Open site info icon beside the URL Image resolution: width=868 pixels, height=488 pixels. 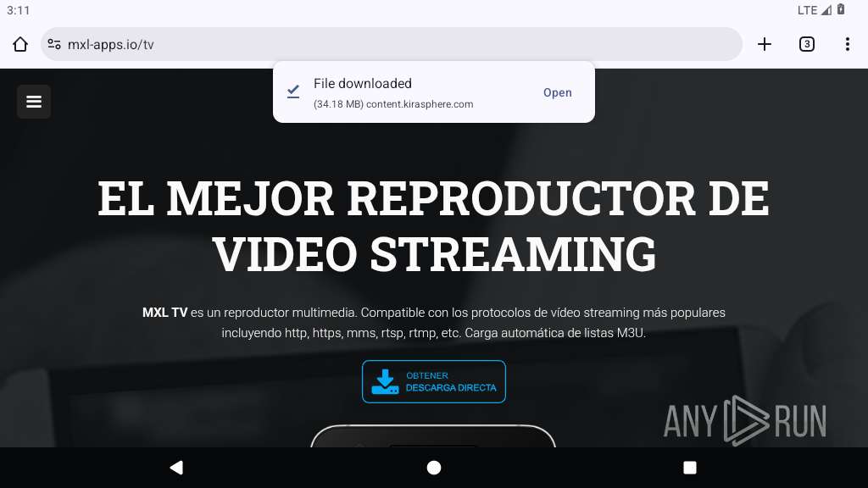(x=54, y=44)
